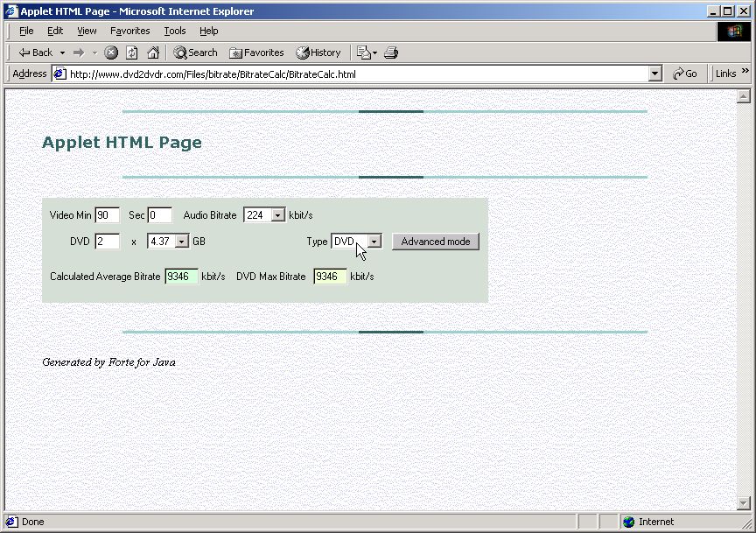This screenshot has width=756, height=533.
Task: Click the Mail toolbar icon
Action: tap(367, 53)
